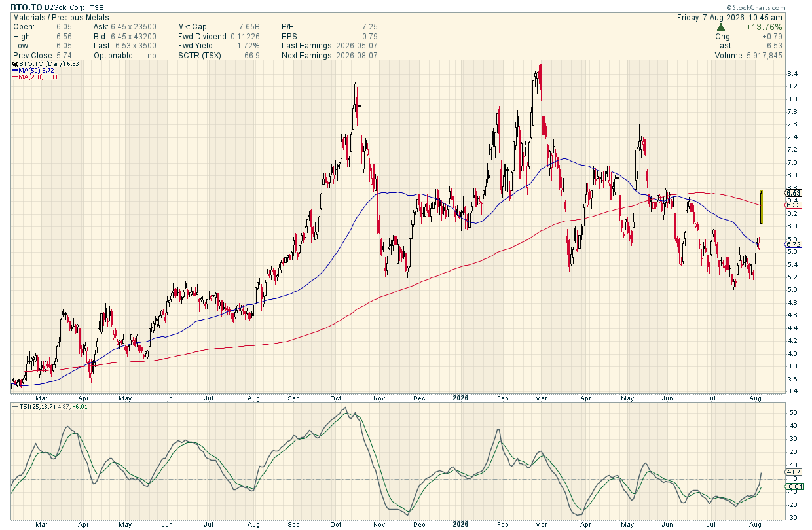The width and height of the screenshot is (812, 530).
Task: Click the 4.87 TSI value tag
Action: pos(794,472)
